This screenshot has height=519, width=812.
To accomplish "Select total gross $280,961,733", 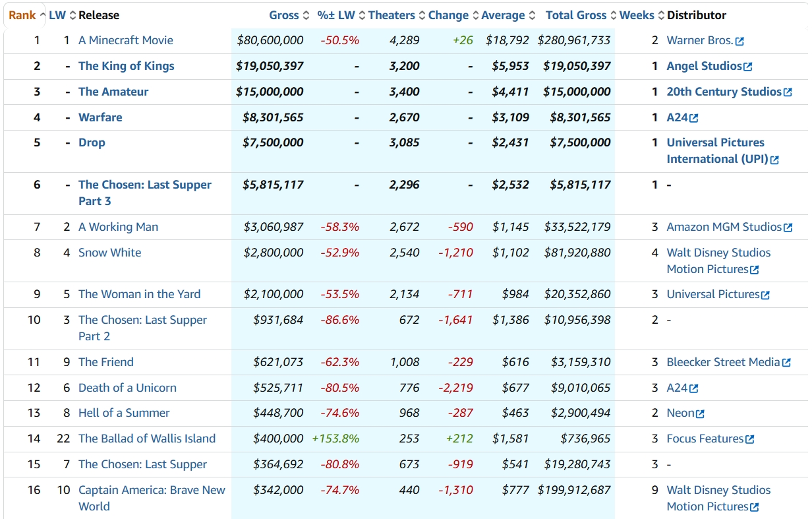I will pyautogui.click(x=574, y=40).
